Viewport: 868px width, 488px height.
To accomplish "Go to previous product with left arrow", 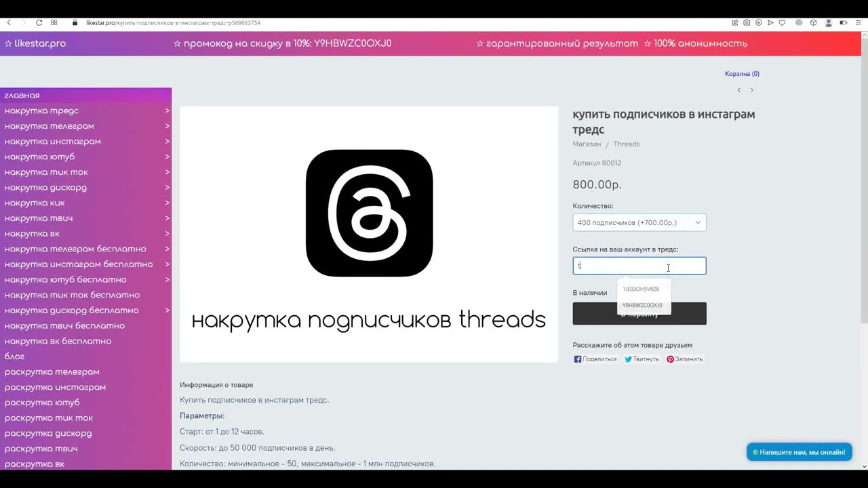I will pyautogui.click(x=739, y=90).
